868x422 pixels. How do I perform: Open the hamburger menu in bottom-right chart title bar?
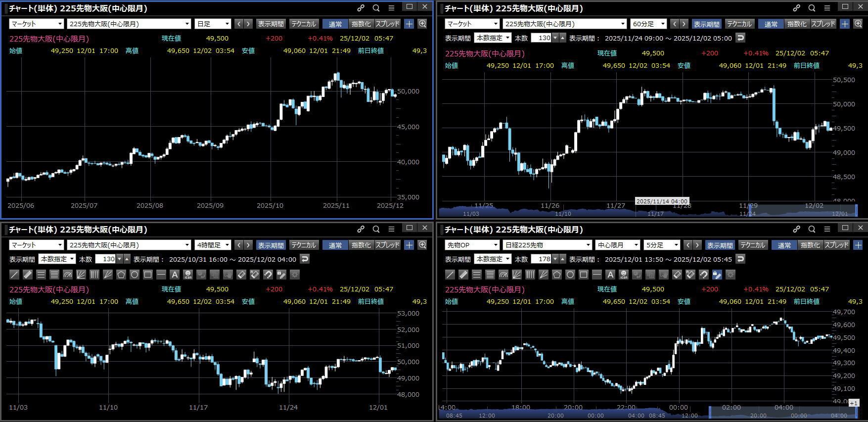tap(827, 229)
